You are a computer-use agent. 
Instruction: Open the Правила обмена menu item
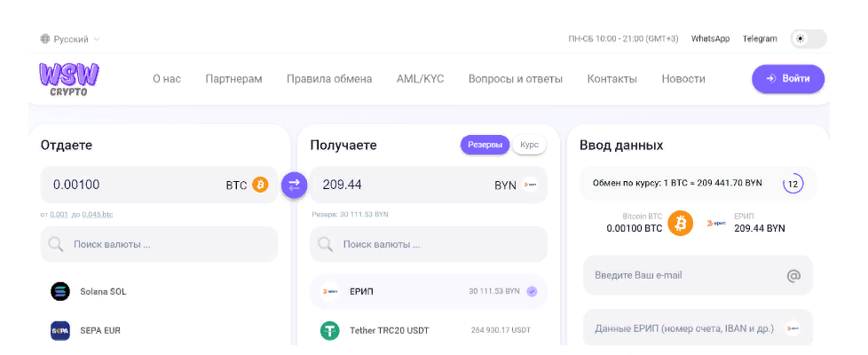click(x=329, y=79)
